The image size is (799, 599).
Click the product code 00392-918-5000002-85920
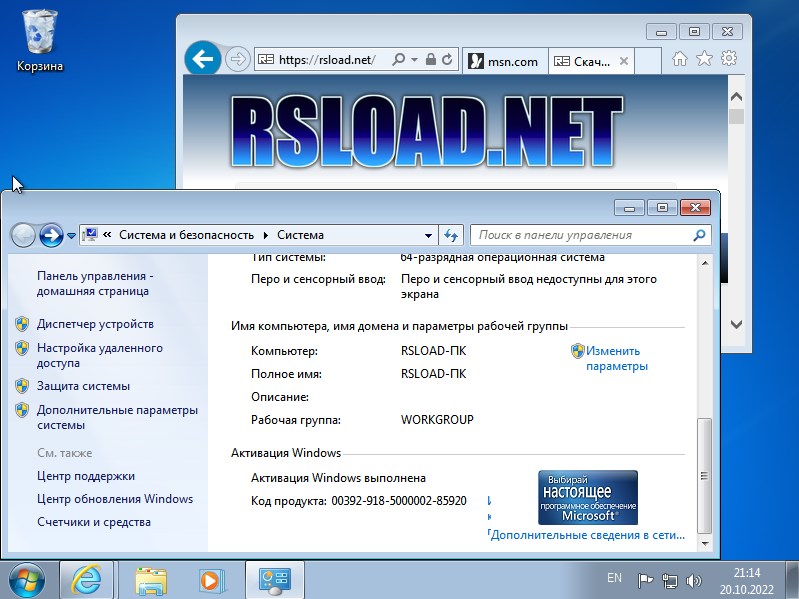399,501
